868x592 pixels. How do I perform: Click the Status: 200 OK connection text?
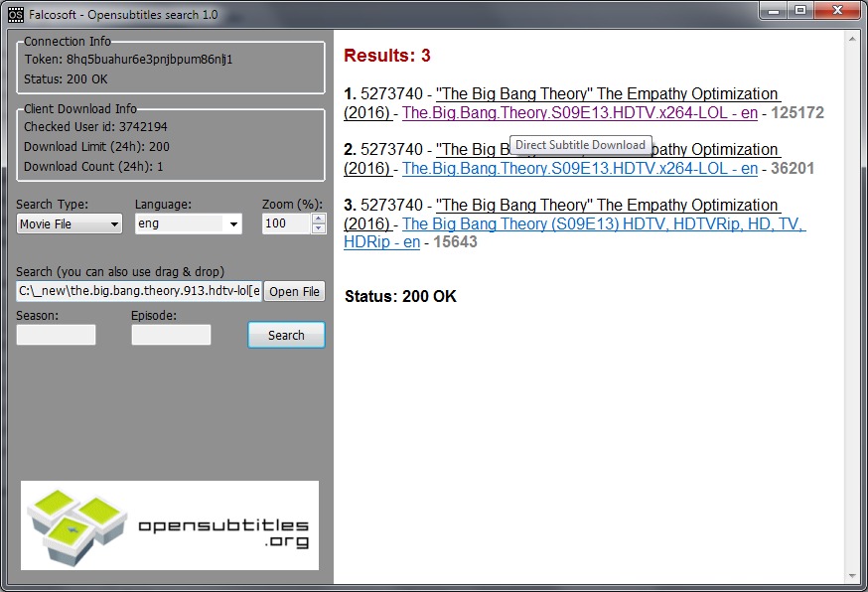(66, 79)
